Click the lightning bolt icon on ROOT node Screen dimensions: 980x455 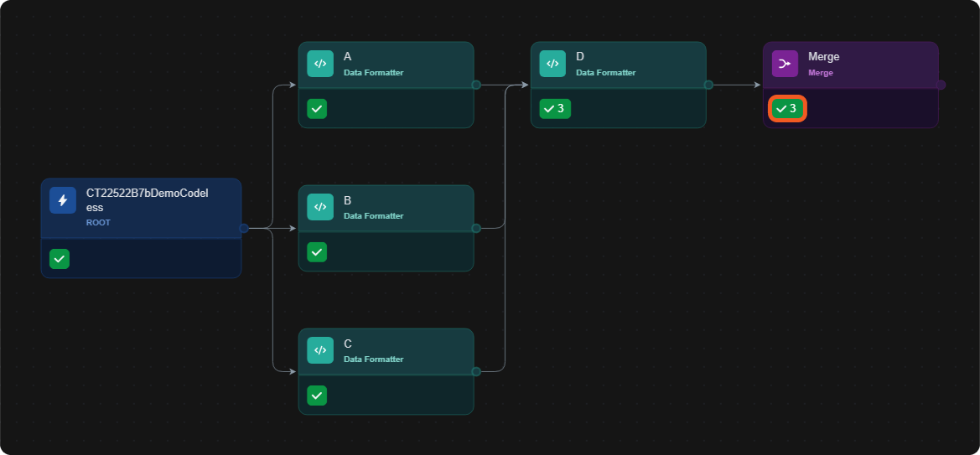(63, 200)
